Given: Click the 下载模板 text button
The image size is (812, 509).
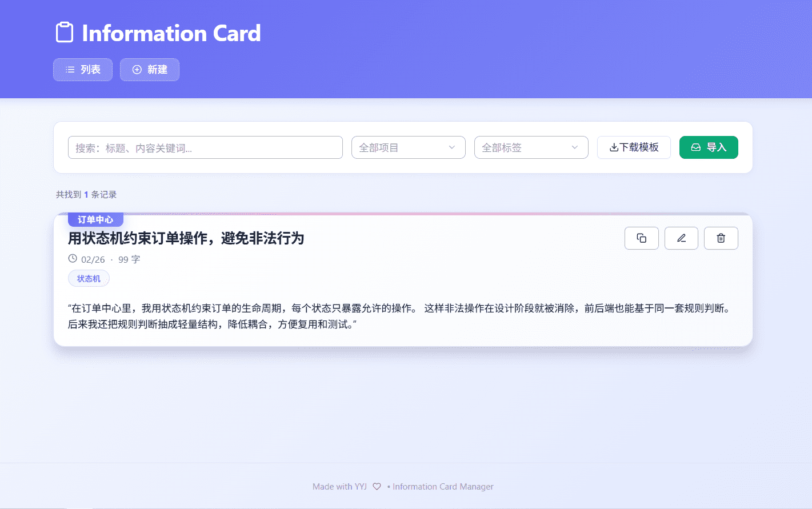Looking at the screenshot, I should pyautogui.click(x=639, y=147).
